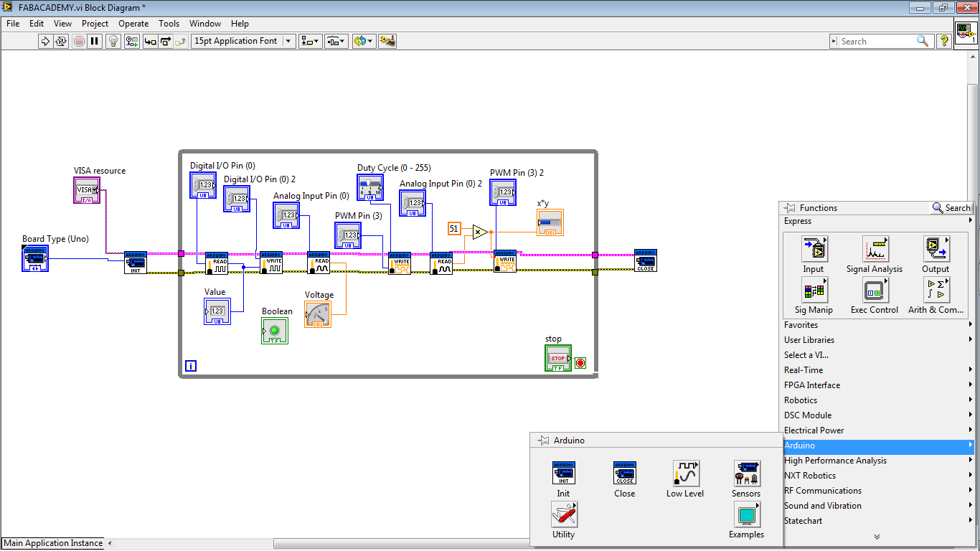
Task: Select the Digital I/O Pin (0) 2 terminal
Action: [x=237, y=199]
